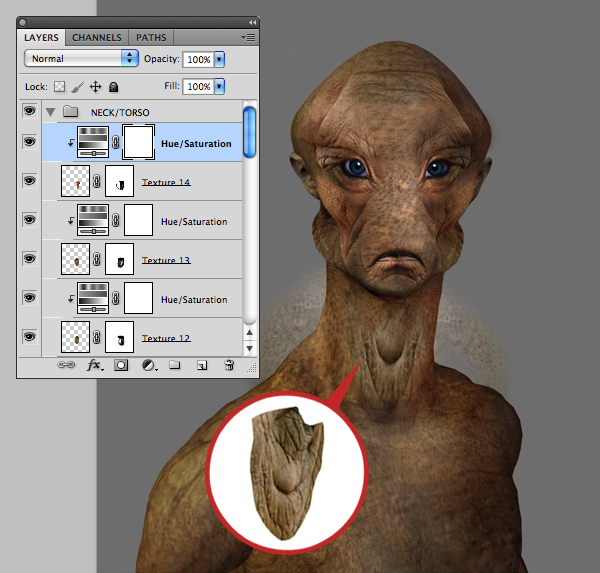
Task: Click Texture 12 layer thumbnail
Action: 75,337
